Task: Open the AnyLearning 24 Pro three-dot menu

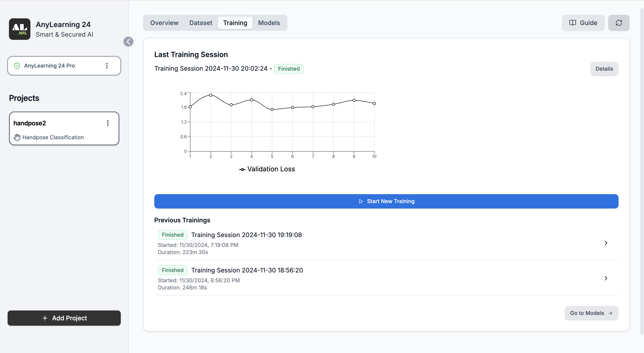Action: coord(107,66)
